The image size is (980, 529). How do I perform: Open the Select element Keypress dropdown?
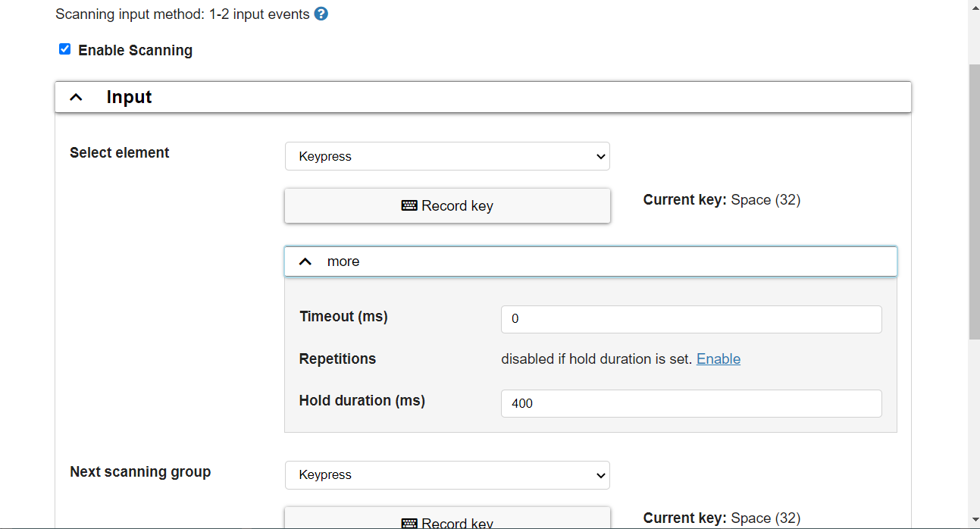point(447,156)
